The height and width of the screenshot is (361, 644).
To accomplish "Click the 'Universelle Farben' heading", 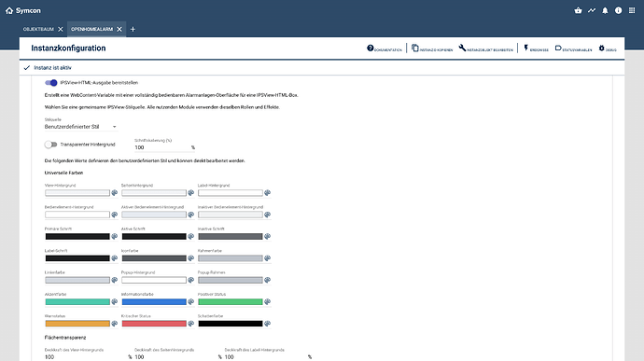I will point(63,173).
